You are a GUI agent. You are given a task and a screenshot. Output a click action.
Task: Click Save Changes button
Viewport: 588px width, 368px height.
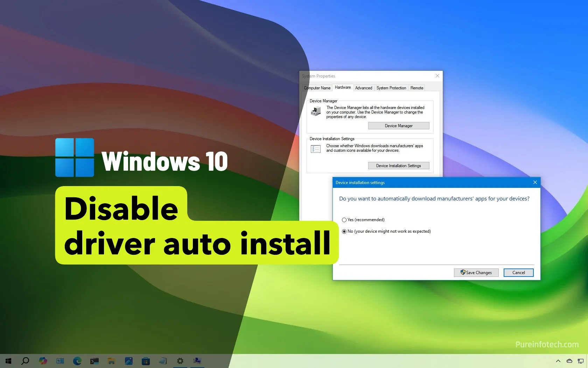click(476, 273)
